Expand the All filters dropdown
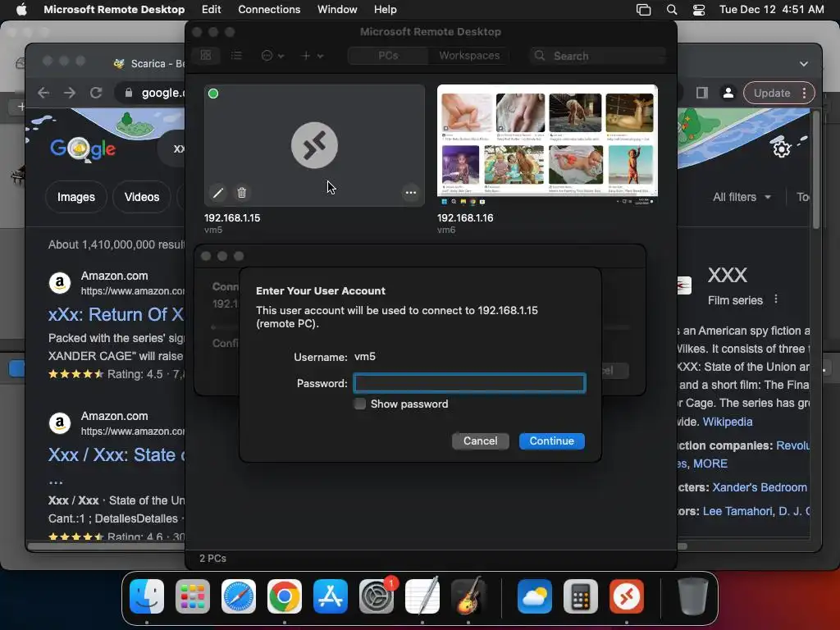Screen dimensions: 840x630 (x=742, y=197)
